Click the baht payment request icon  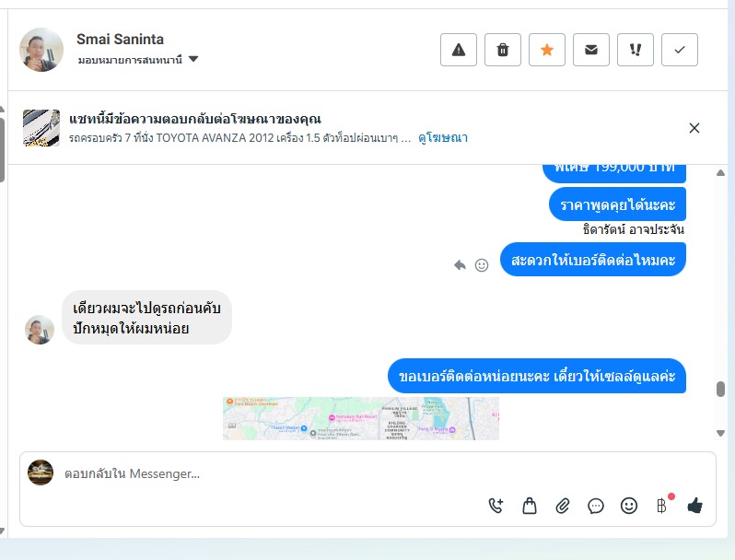[x=661, y=505]
